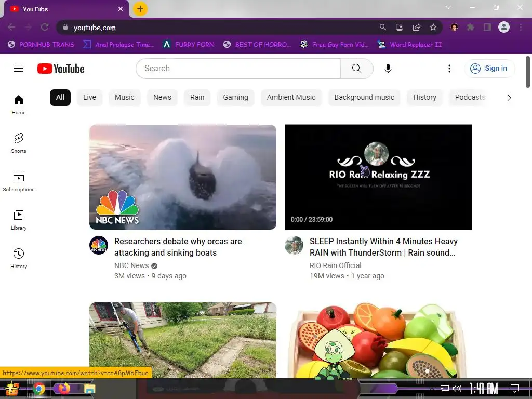Image resolution: width=532 pixels, height=399 pixels.
Task: Open History in the left sidebar
Action: point(19,258)
